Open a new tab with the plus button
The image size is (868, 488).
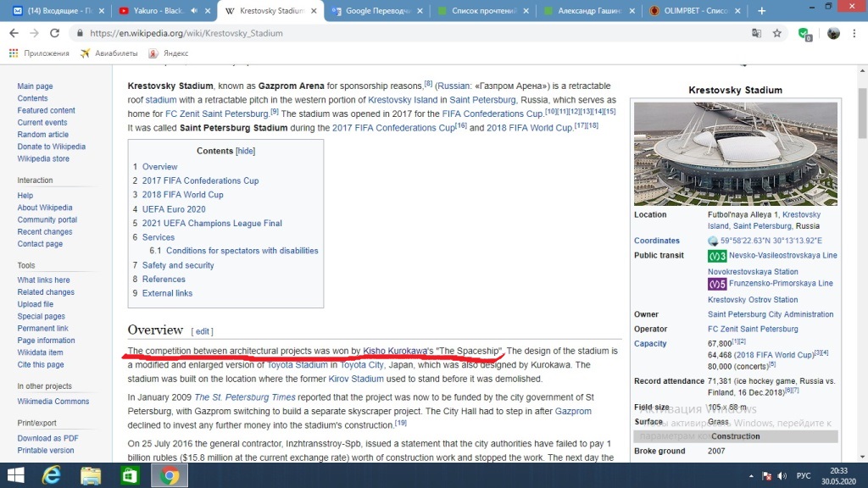(x=762, y=10)
